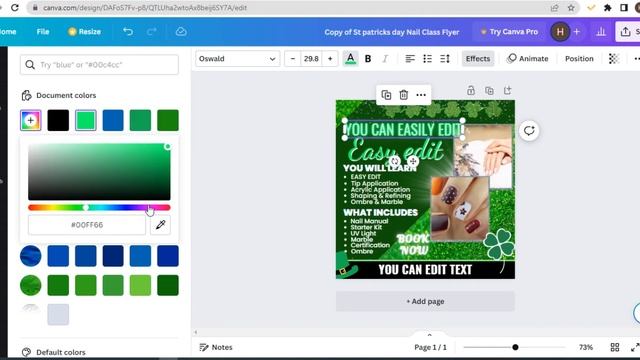Click the zoom slider handle

515,347
